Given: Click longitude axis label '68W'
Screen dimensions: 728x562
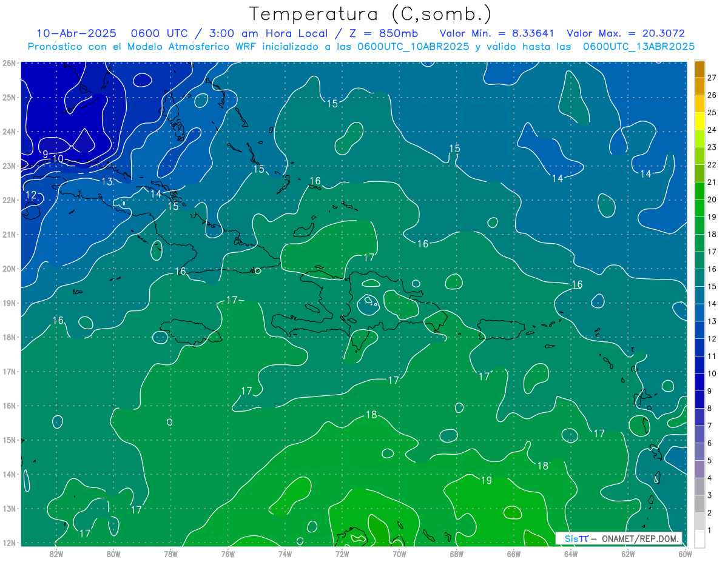Looking at the screenshot, I should pyautogui.click(x=457, y=554).
